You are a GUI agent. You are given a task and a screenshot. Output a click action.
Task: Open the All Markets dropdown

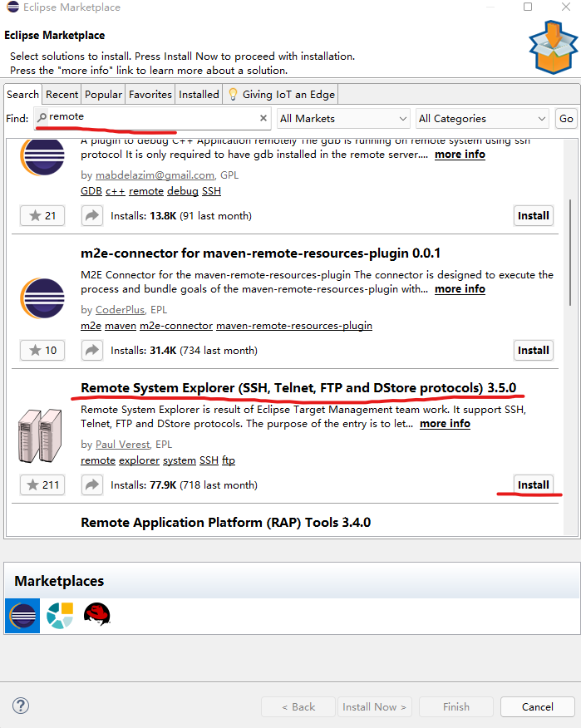(x=343, y=118)
